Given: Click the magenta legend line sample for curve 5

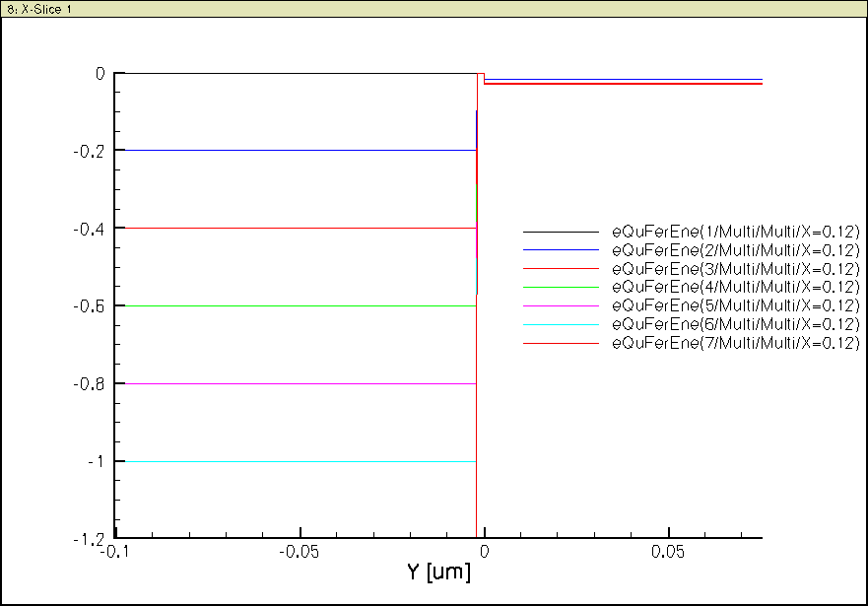Looking at the screenshot, I should coord(561,306).
